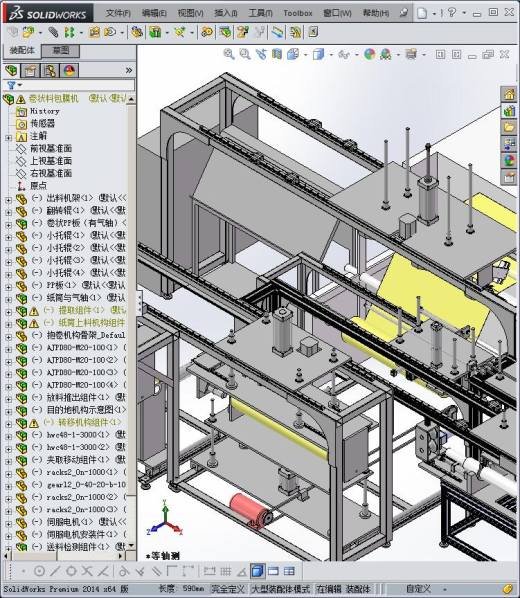The image size is (520, 598).
Task: Click the 自定义 status bar button
Action: [x=419, y=589]
